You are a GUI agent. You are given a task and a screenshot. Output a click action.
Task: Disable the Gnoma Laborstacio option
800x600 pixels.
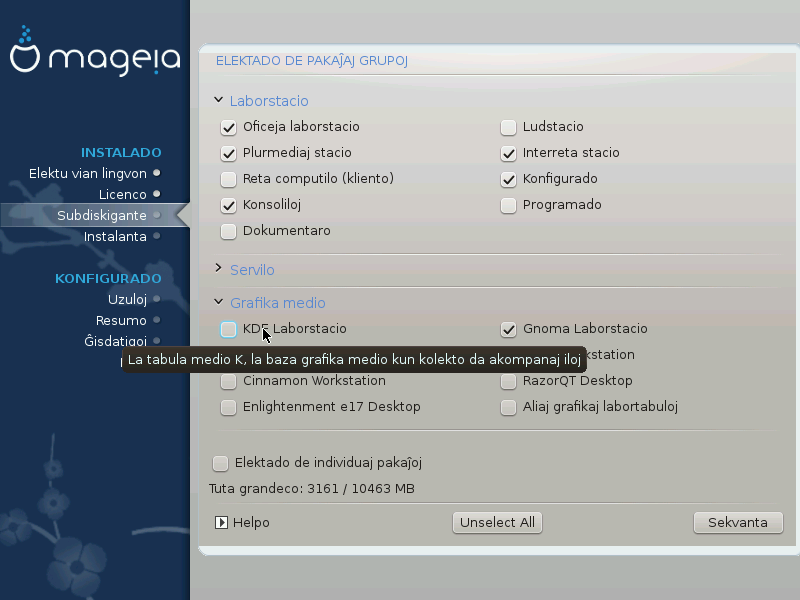click(x=509, y=329)
